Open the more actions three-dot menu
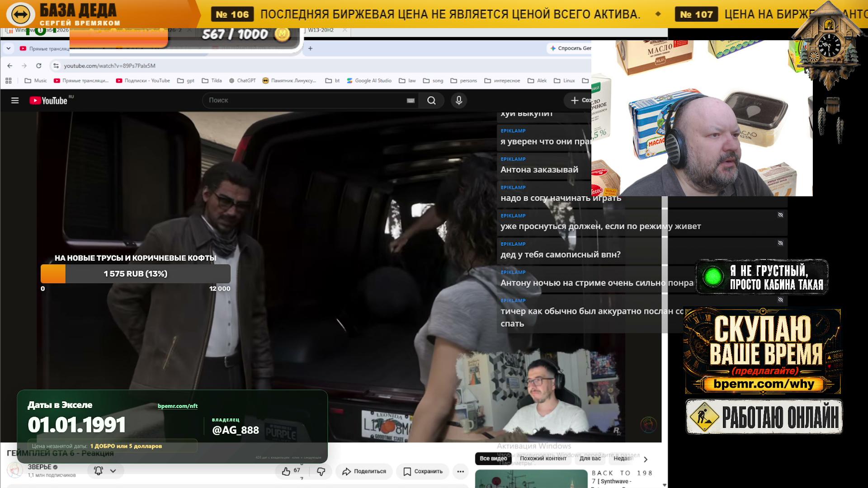The height and width of the screenshot is (488, 868). click(460, 471)
